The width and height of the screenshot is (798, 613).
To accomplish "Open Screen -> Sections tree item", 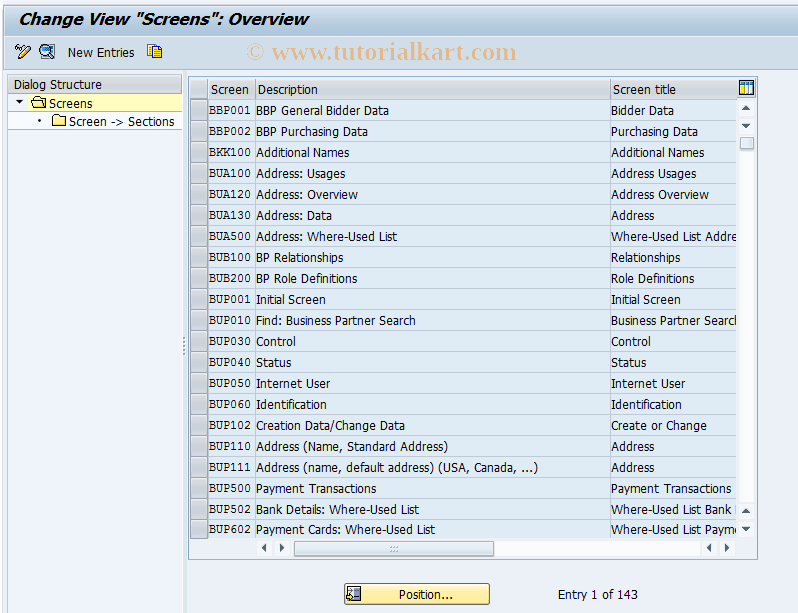I will (122, 122).
